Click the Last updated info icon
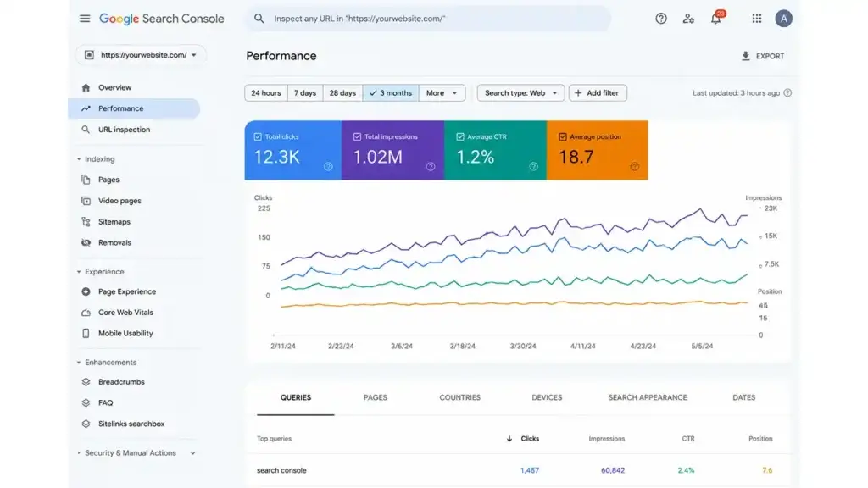This screenshot has height=488, width=868. (x=787, y=93)
